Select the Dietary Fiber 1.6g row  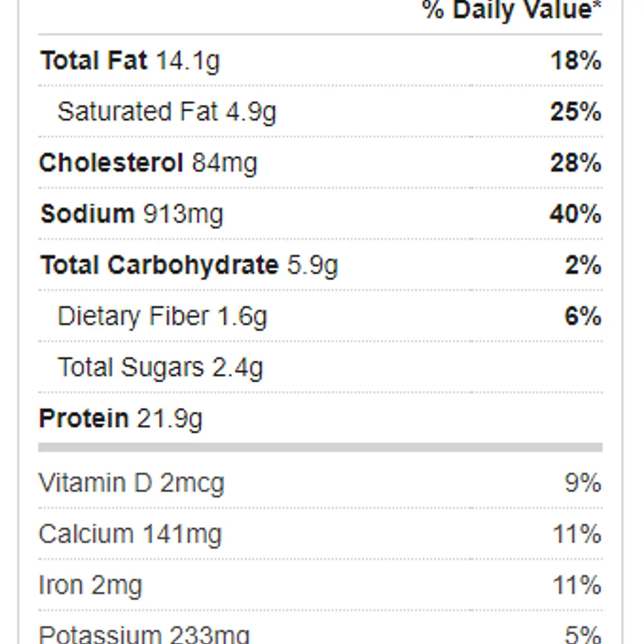[x=320, y=316]
